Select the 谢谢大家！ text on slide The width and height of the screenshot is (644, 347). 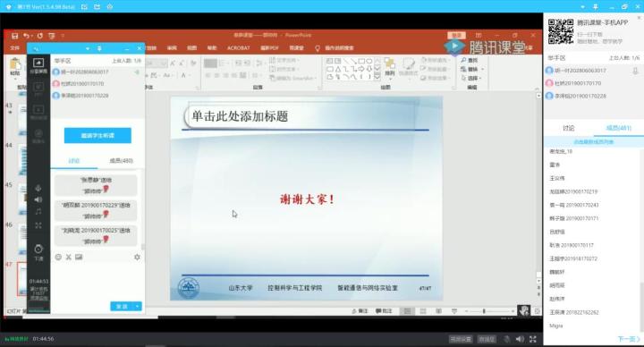[x=307, y=199]
